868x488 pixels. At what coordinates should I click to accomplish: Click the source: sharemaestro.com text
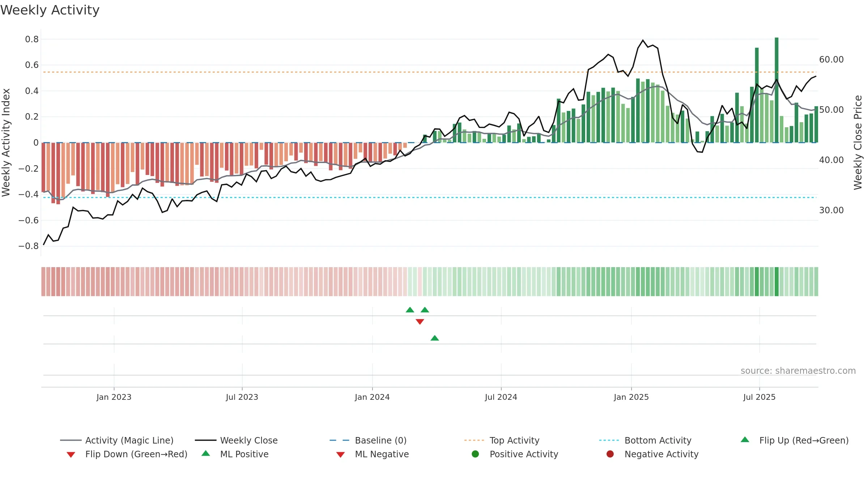[x=798, y=371]
